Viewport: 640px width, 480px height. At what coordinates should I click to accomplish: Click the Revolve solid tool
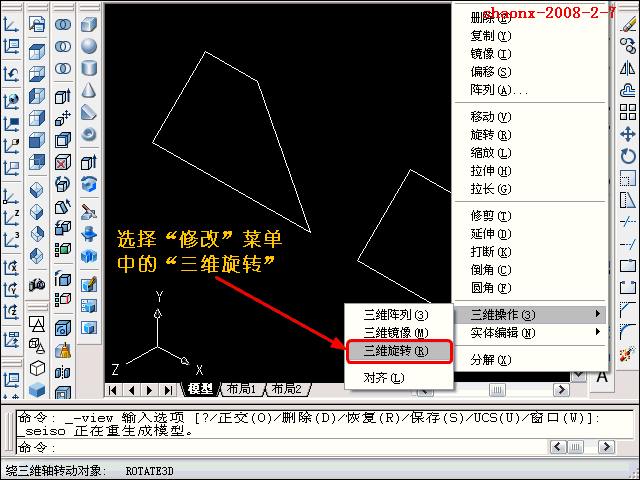click(89, 184)
